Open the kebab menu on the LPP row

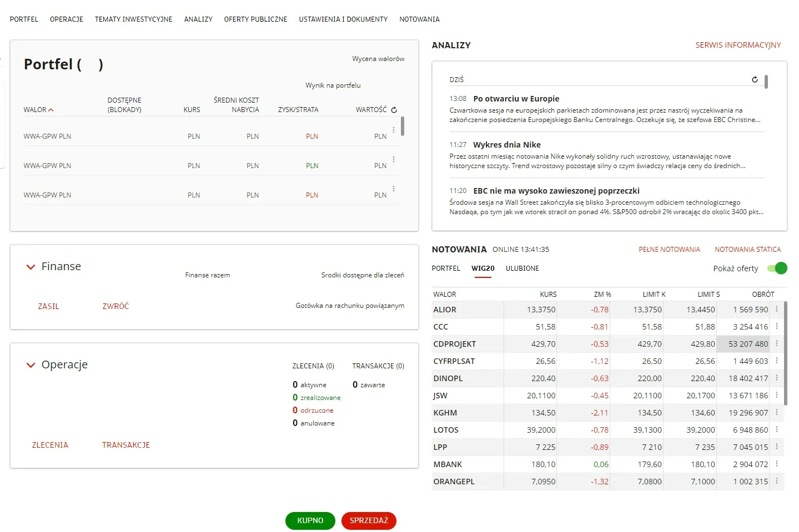[777, 447]
